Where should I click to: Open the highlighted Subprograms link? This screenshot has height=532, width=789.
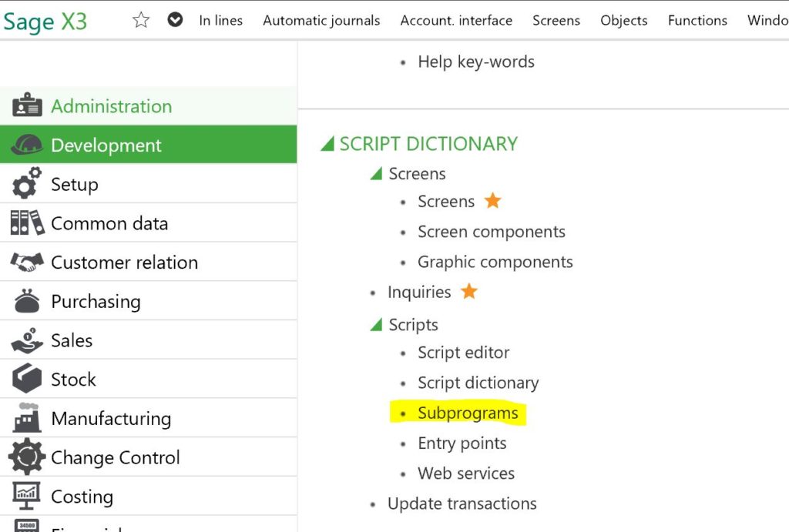(468, 413)
